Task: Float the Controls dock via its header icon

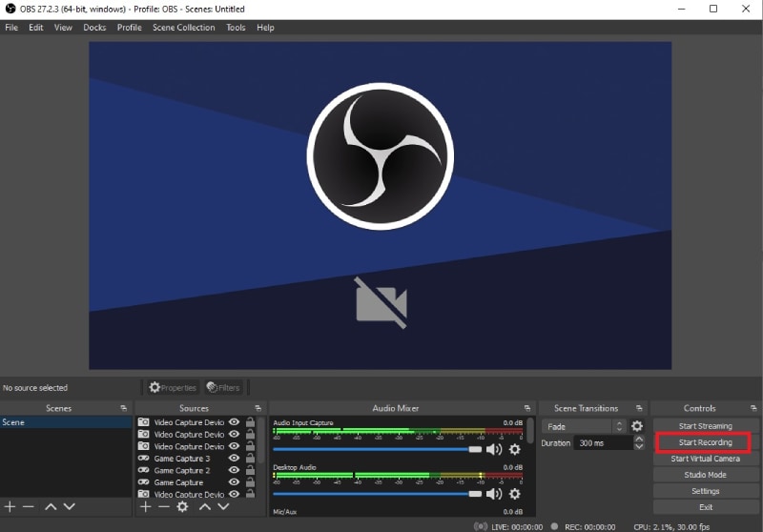Action: pyautogui.click(x=753, y=408)
